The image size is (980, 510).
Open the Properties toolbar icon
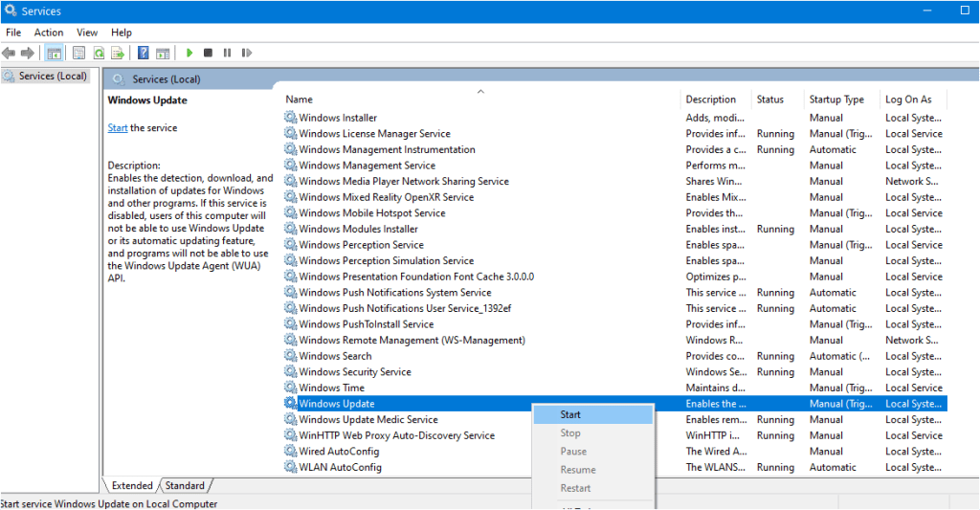(78, 54)
